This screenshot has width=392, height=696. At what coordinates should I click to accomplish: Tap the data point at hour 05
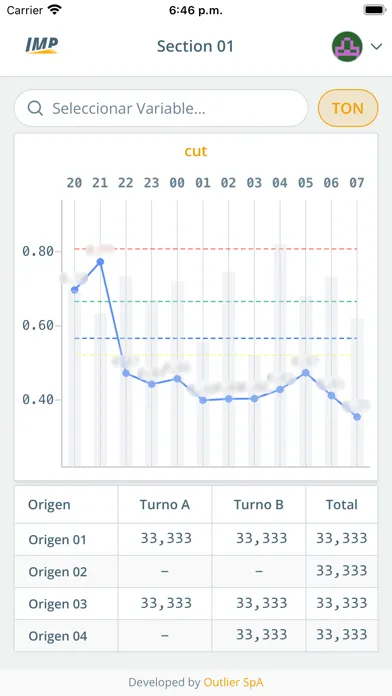[305, 373]
